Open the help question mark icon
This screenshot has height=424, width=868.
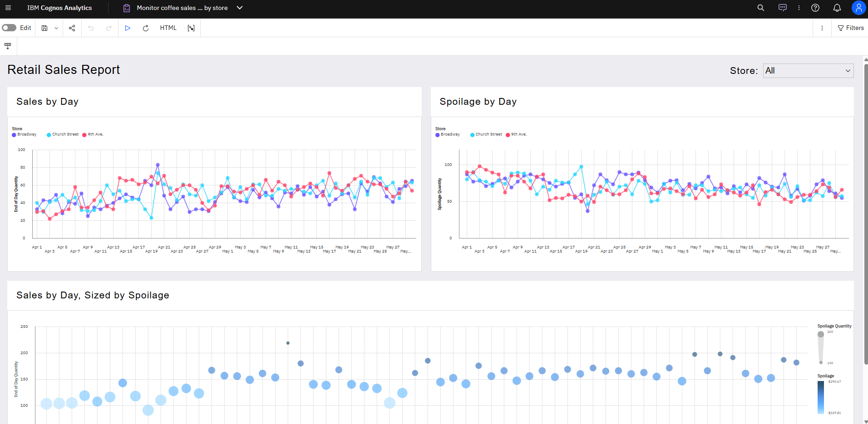pos(815,8)
